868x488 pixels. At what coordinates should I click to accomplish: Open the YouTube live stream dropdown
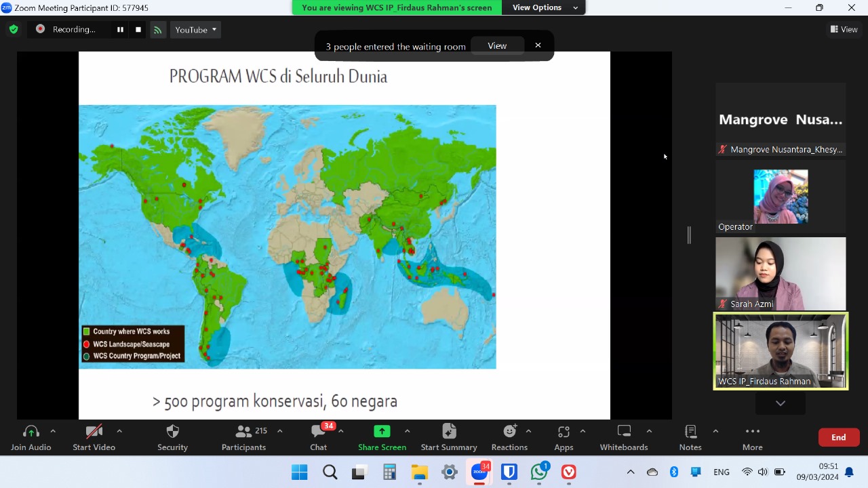click(195, 30)
